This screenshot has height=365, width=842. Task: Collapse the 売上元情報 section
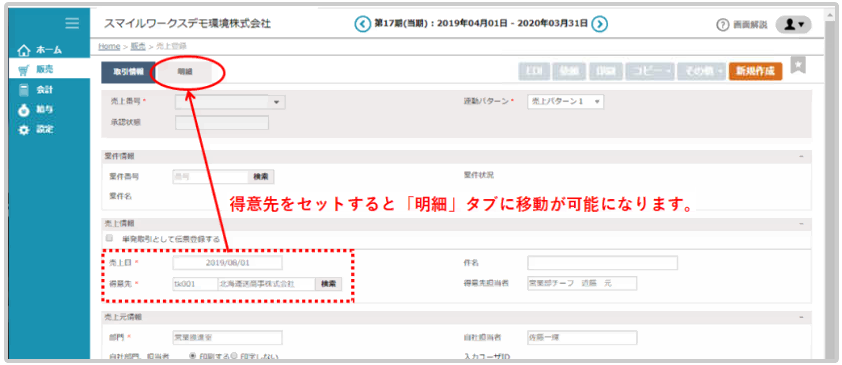pyautogui.click(x=801, y=317)
